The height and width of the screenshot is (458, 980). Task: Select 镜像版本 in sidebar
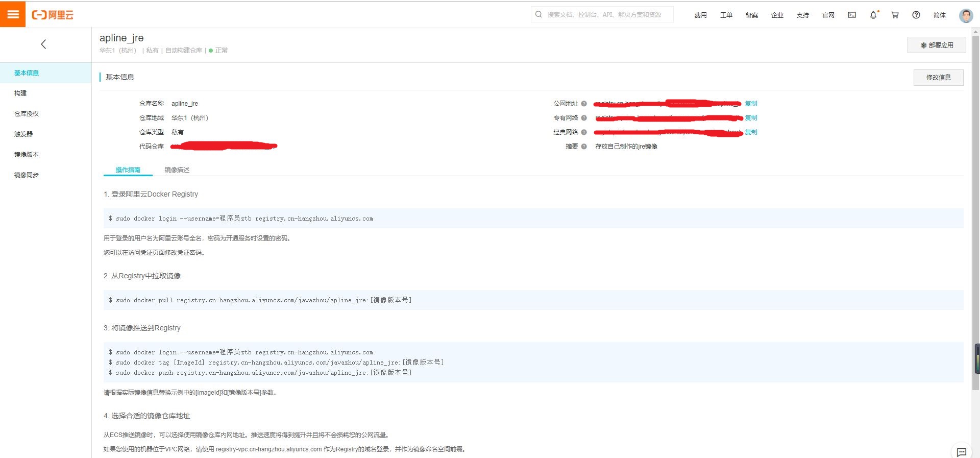click(x=46, y=155)
